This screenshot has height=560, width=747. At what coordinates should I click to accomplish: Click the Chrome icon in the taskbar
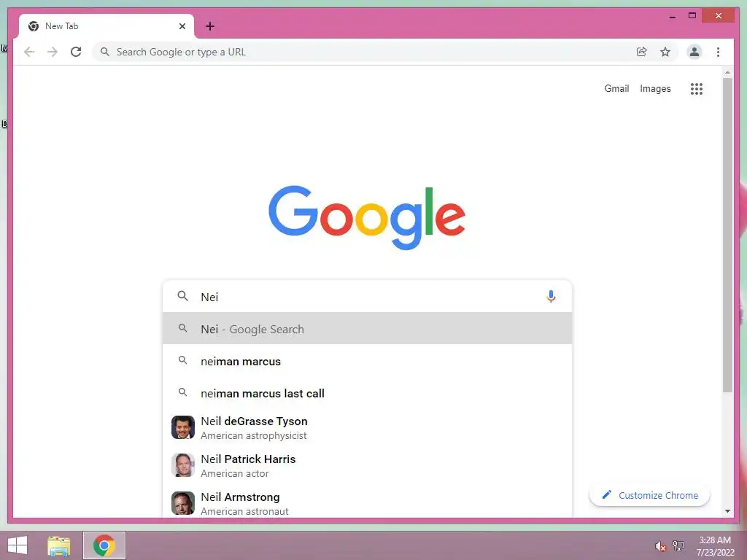[104, 545]
